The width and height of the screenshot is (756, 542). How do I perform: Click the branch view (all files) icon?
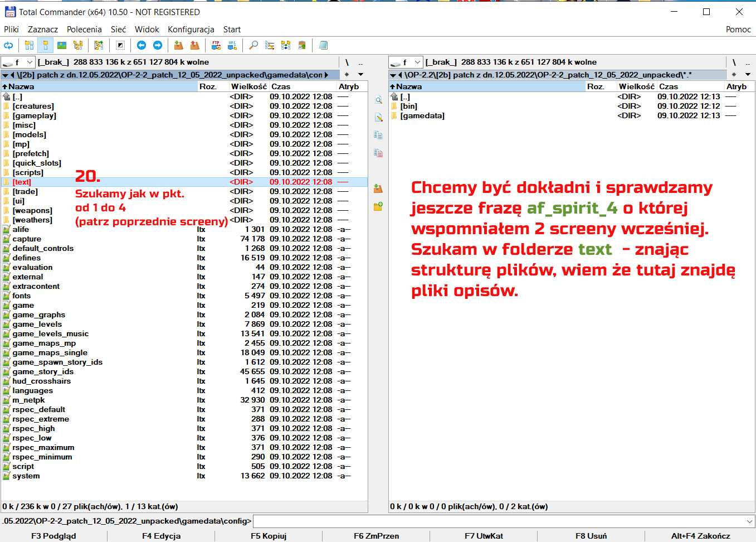point(99,45)
